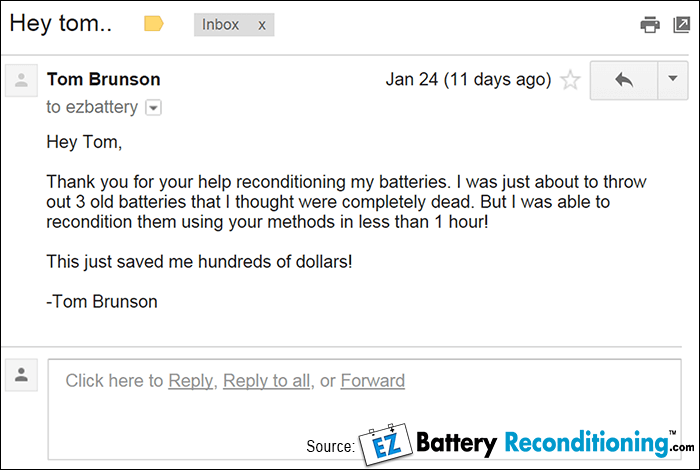This screenshot has height=470, width=700.
Task: Open the More options dropdown beside reply
Action: point(672,81)
